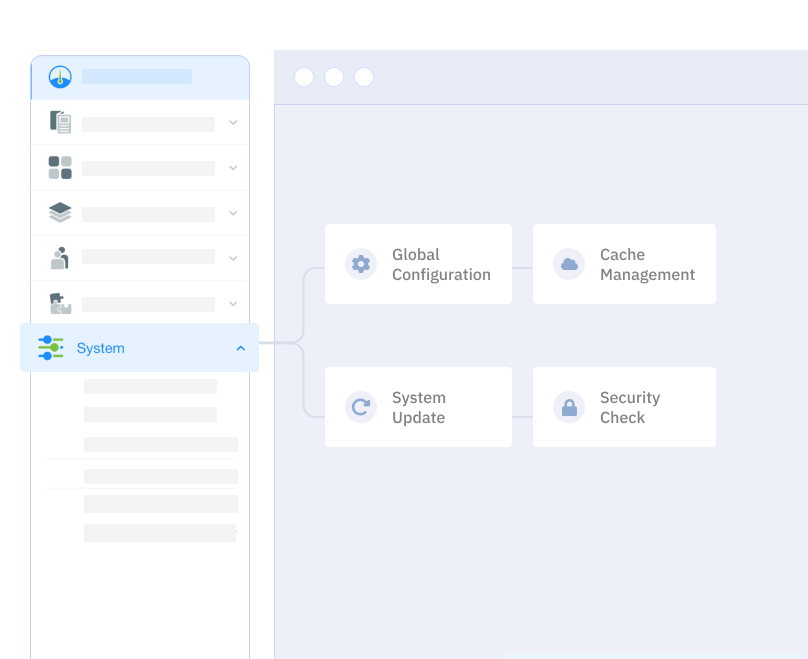This screenshot has width=808, height=659.
Task: Select the System menu item label
Action: point(101,348)
